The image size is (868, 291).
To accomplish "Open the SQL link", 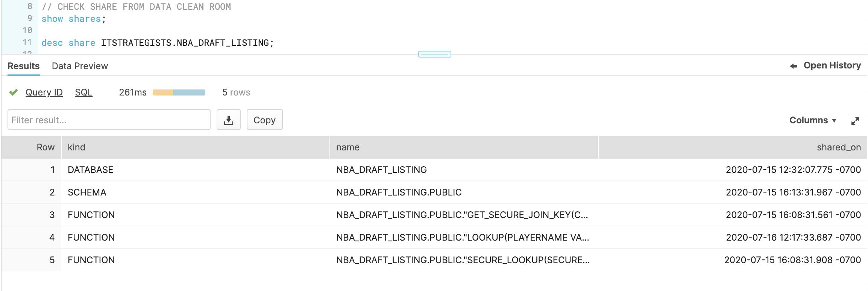I will [x=83, y=92].
